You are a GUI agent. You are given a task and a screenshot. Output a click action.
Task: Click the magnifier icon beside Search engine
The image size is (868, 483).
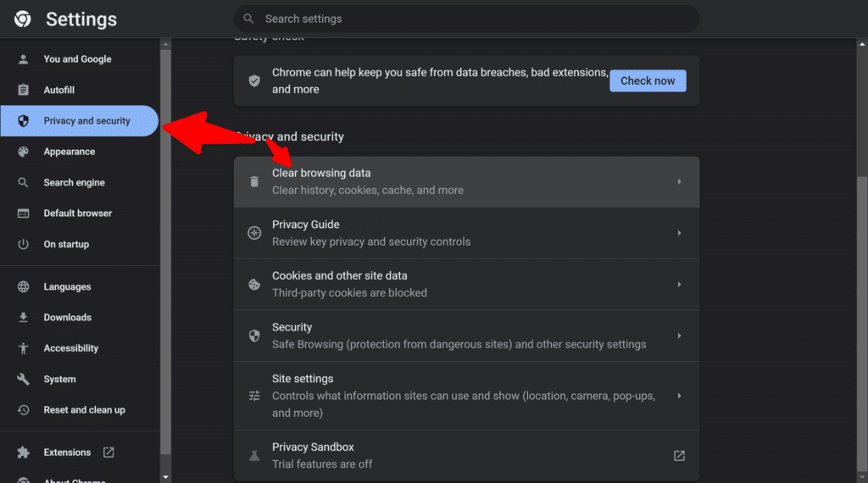[23, 182]
